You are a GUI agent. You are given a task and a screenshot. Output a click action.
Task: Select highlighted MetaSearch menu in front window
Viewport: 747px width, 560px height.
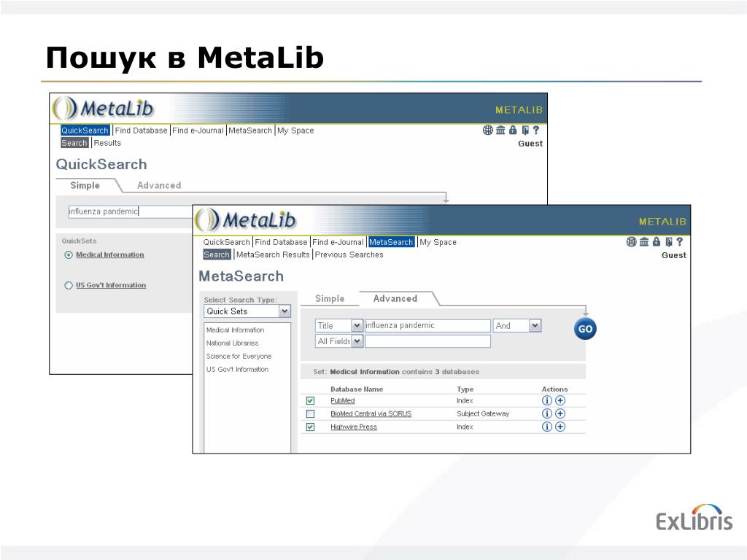[x=391, y=242]
